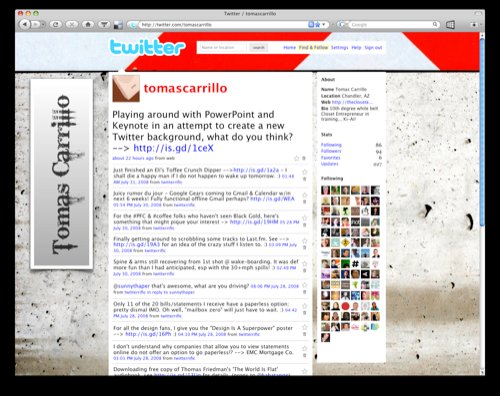Screen dimensions: 500x396
Task: Star the Google Gears rumor tweet
Action: coord(304,195)
